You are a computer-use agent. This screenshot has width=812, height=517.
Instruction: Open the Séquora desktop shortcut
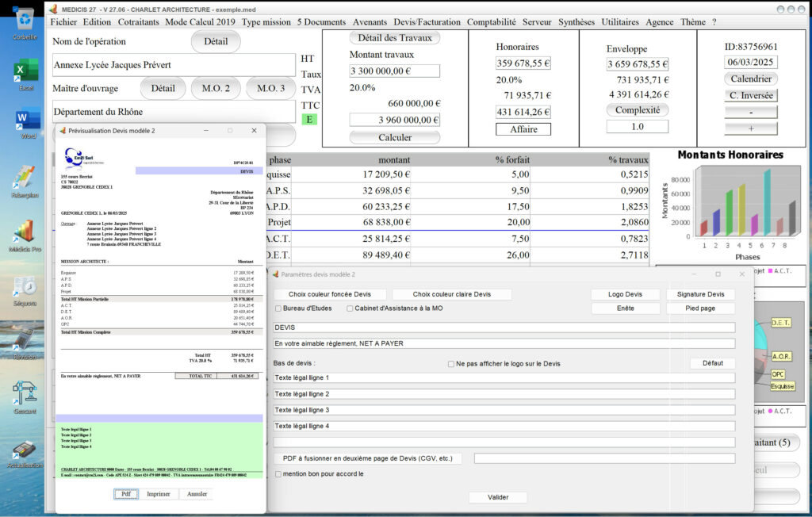pyautogui.click(x=25, y=291)
